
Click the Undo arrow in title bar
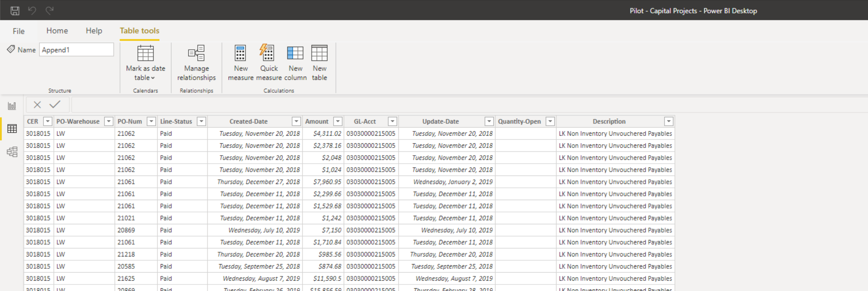coord(32,11)
